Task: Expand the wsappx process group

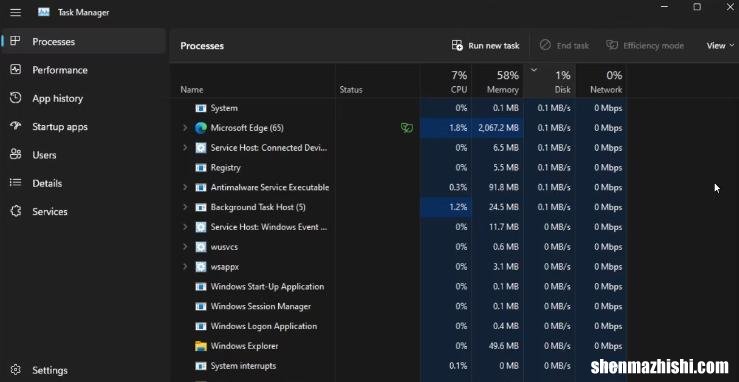Action: [x=185, y=266]
